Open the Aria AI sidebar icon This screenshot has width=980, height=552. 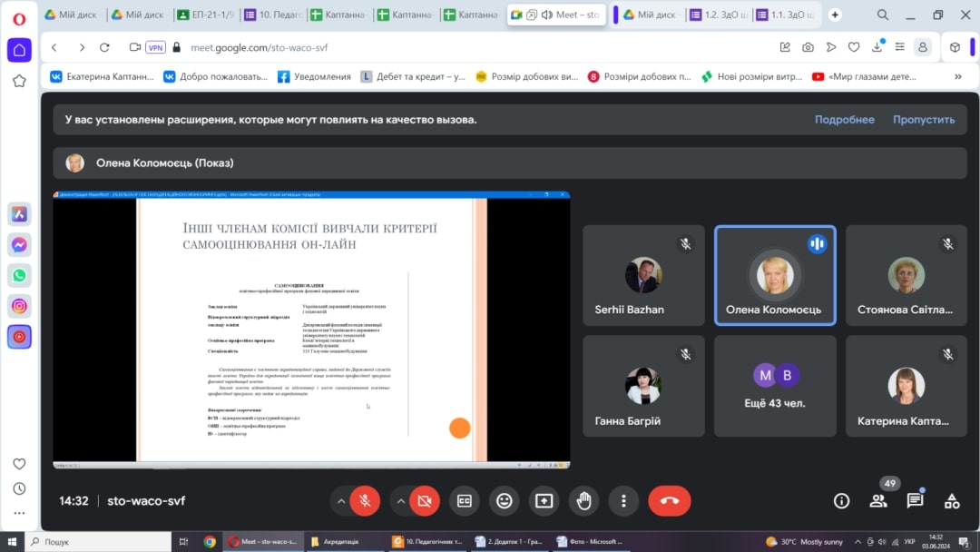[19, 214]
